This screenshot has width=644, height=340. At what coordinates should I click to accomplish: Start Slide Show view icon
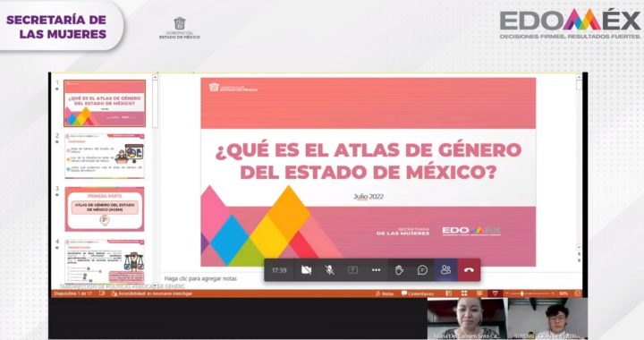click(x=495, y=293)
